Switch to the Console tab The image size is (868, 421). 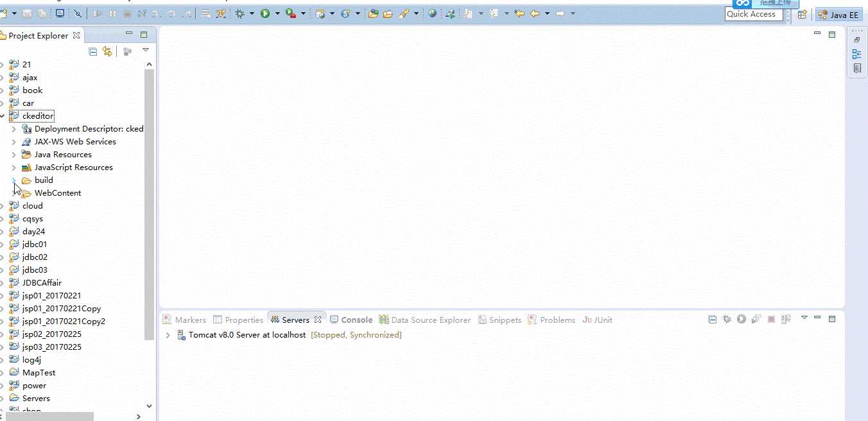(x=351, y=320)
